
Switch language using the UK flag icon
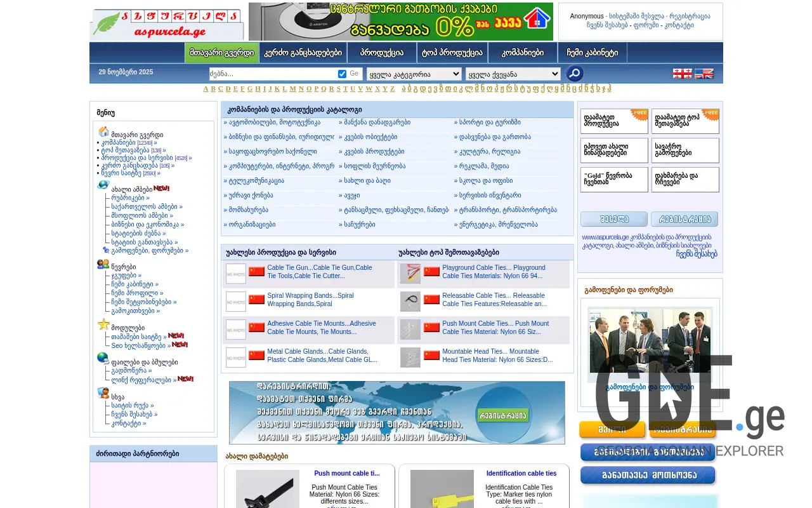click(x=703, y=74)
